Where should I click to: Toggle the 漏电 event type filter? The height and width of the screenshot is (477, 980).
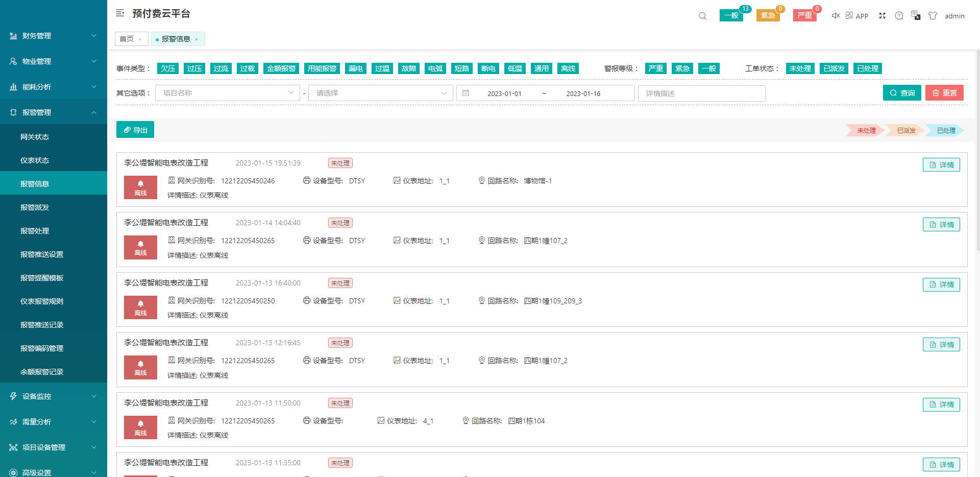pos(356,68)
